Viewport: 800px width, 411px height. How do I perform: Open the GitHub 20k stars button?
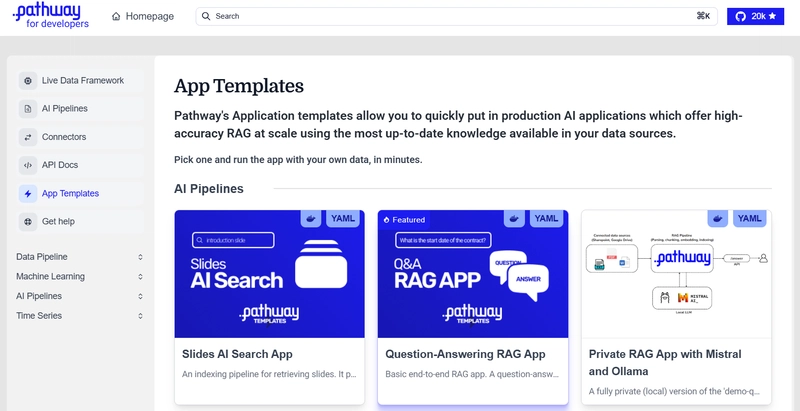pos(755,16)
